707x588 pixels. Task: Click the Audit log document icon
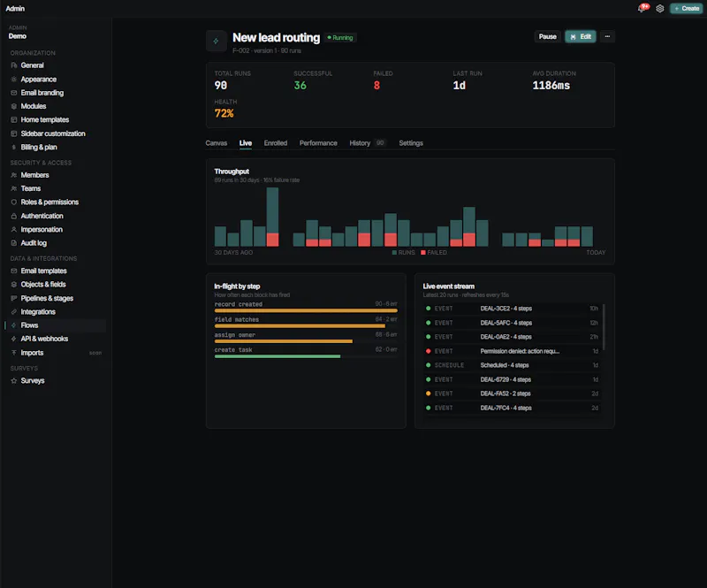tap(14, 243)
